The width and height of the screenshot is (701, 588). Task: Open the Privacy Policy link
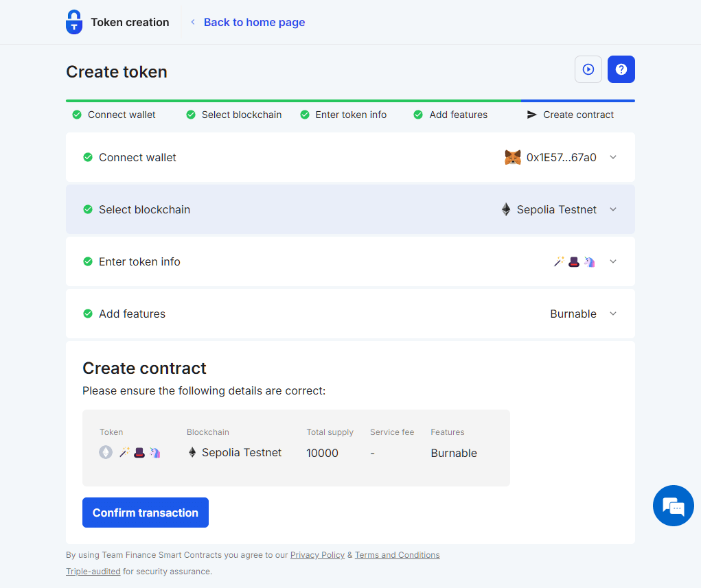[317, 555]
